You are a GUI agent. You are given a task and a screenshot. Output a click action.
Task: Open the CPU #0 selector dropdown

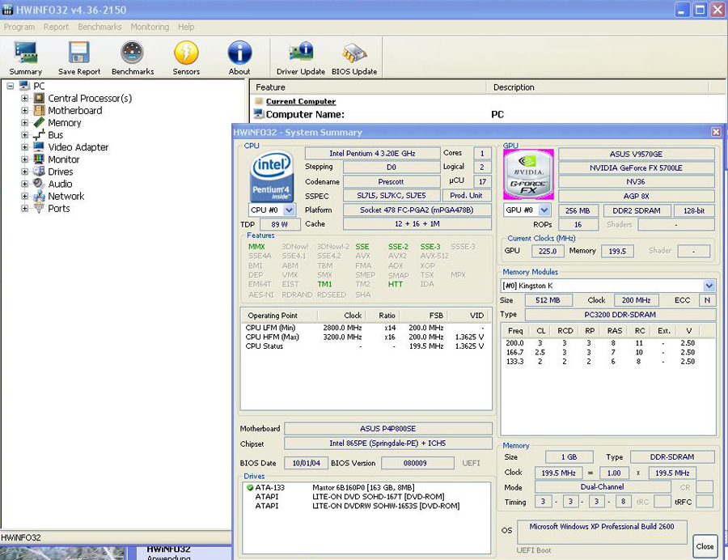click(x=289, y=210)
